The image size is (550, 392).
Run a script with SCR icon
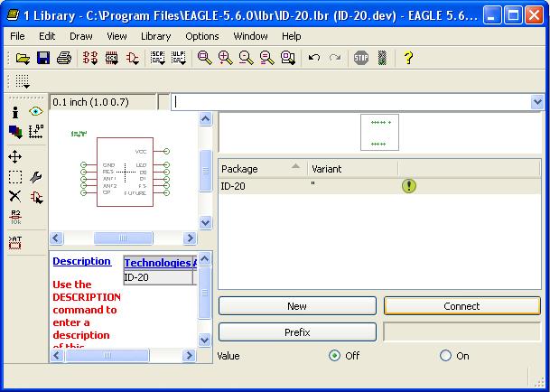(157, 58)
